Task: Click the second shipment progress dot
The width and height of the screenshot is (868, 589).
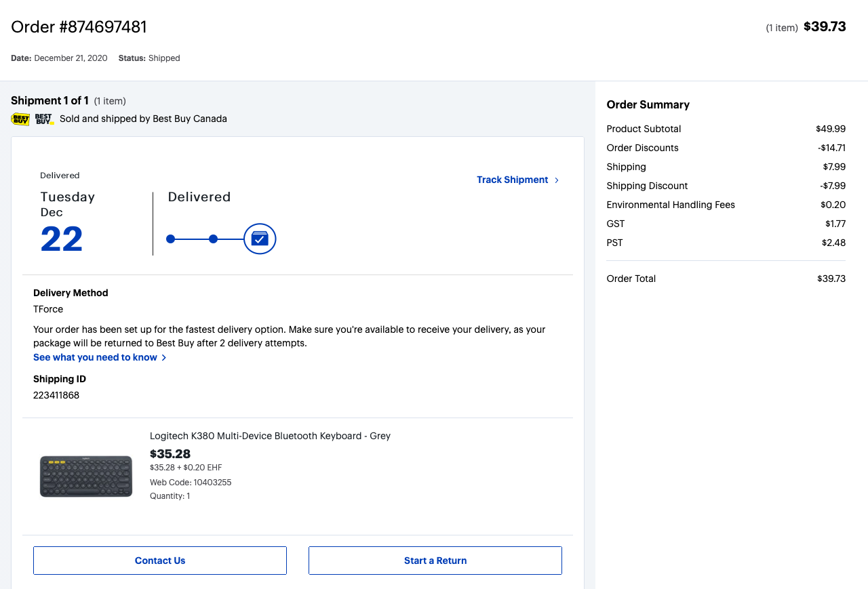Action: tap(213, 239)
